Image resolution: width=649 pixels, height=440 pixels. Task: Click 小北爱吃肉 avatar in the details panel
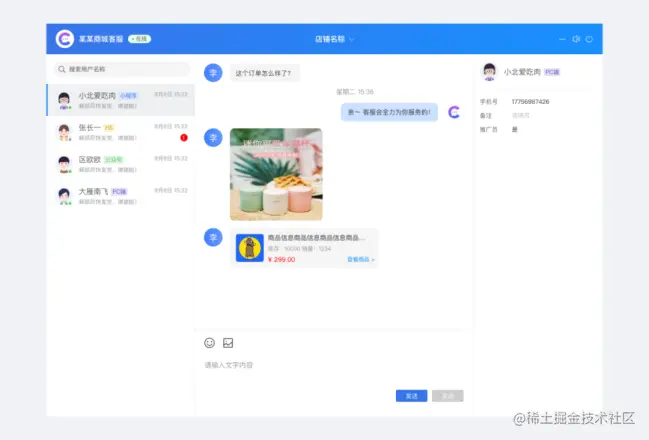[489, 72]
